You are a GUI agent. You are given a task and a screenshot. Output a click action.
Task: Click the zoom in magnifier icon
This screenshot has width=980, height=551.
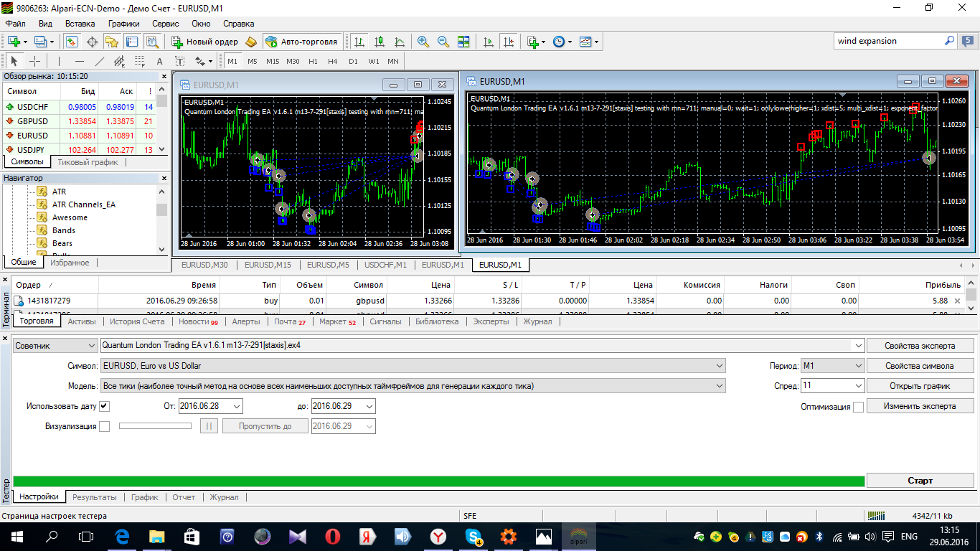click(423, 42)
